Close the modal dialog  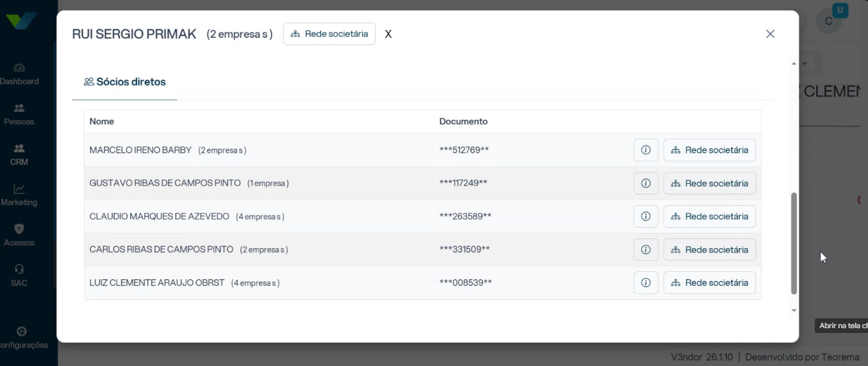coord(770,34)
